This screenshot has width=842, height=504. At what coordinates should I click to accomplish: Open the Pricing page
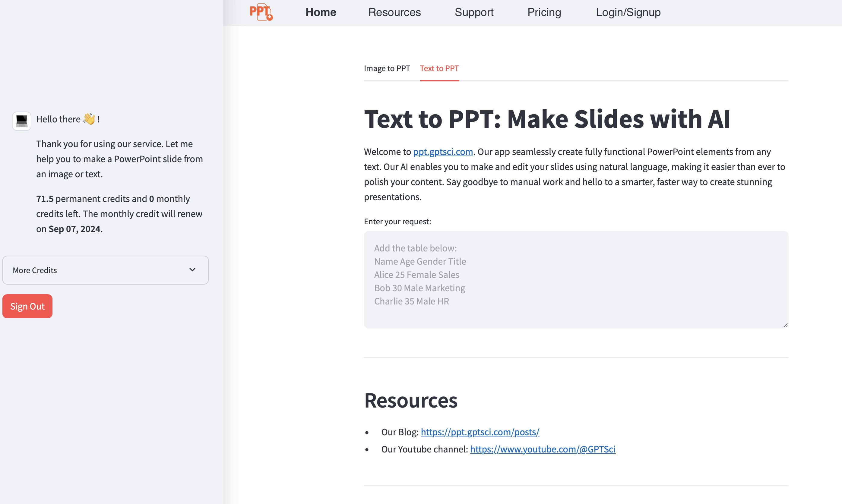544,12
